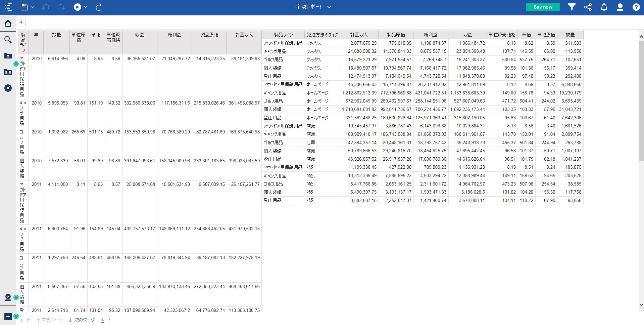Screen dimensions: 644x325
Task: Open Search in the sidebar
Action: pyautogui.click(x=8, y=40)
